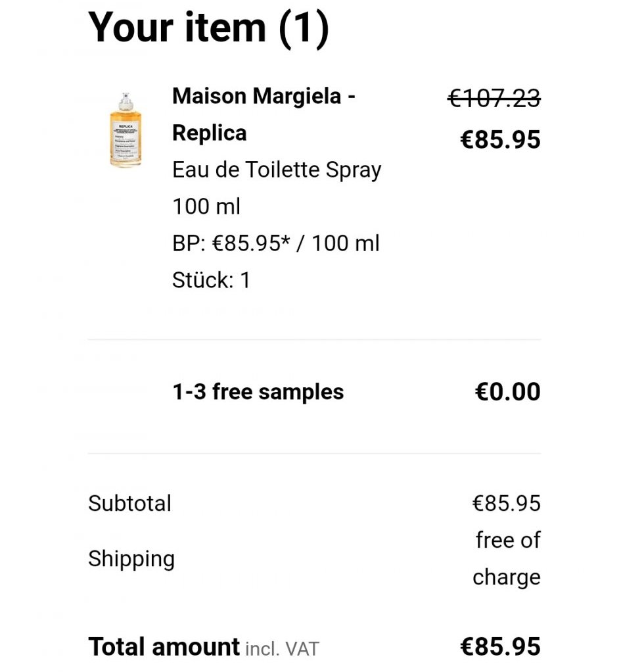Select the 1-3 free samples row
Viewport: 621px width, 672px height.
pyautogui.click(x=258, y=392)
